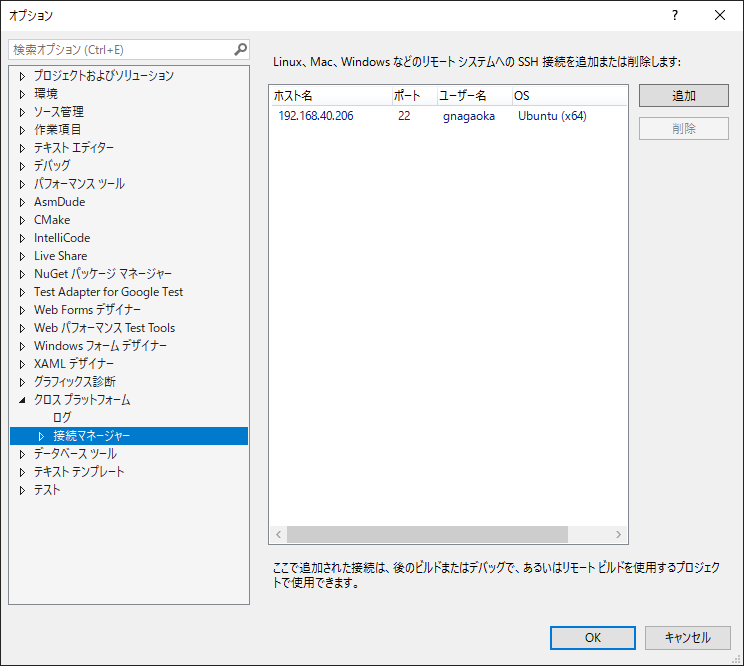Expand the 接続マネージャー sub-node arrow
Screen dimensions: 744x666
click(41, 436)
